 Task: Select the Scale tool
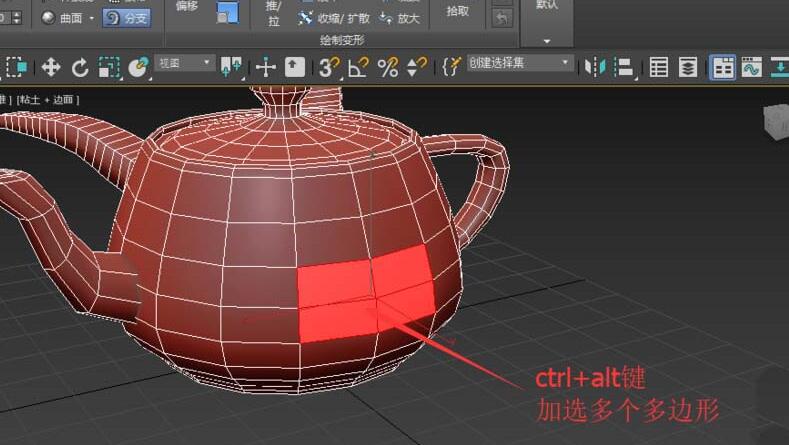108,67
